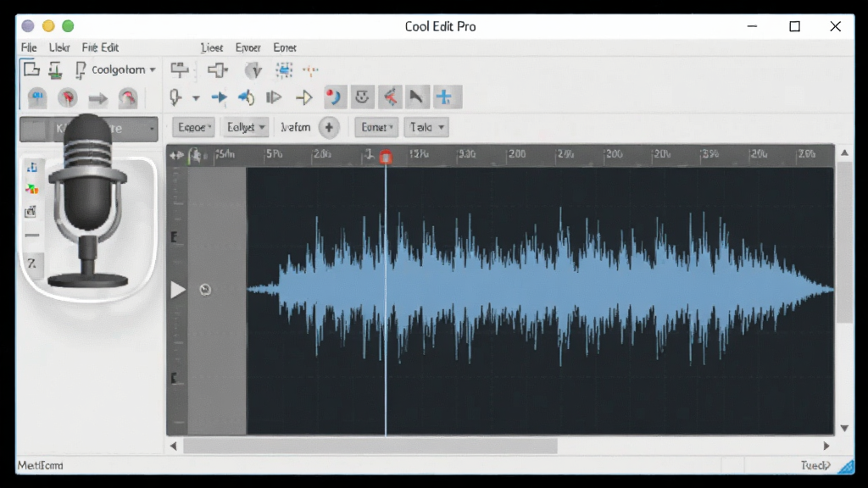The image size is (868, 488).
Task: Click the lower E marker on the level strip
Action: [174, 379]
